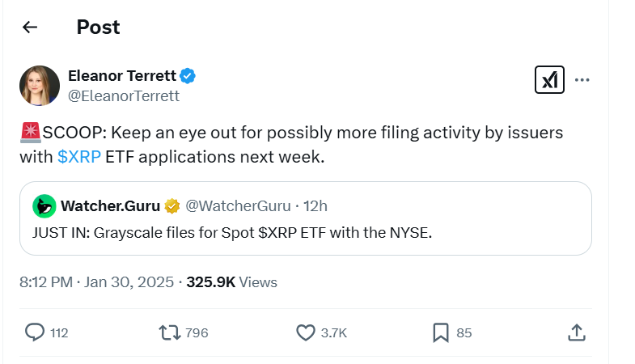Bookmark this post

click(440, 332)
